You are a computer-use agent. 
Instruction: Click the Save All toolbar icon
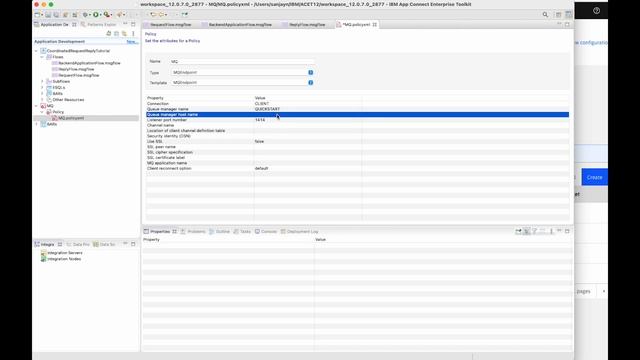point(56,15)
